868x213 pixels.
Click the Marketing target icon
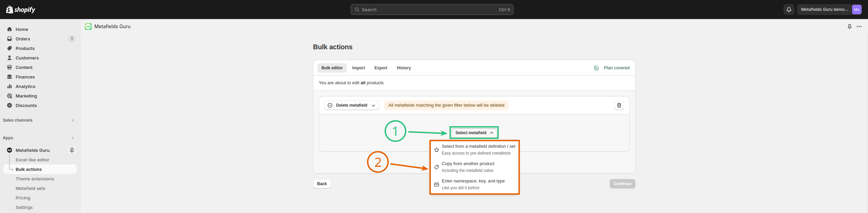tap(10, 96)
